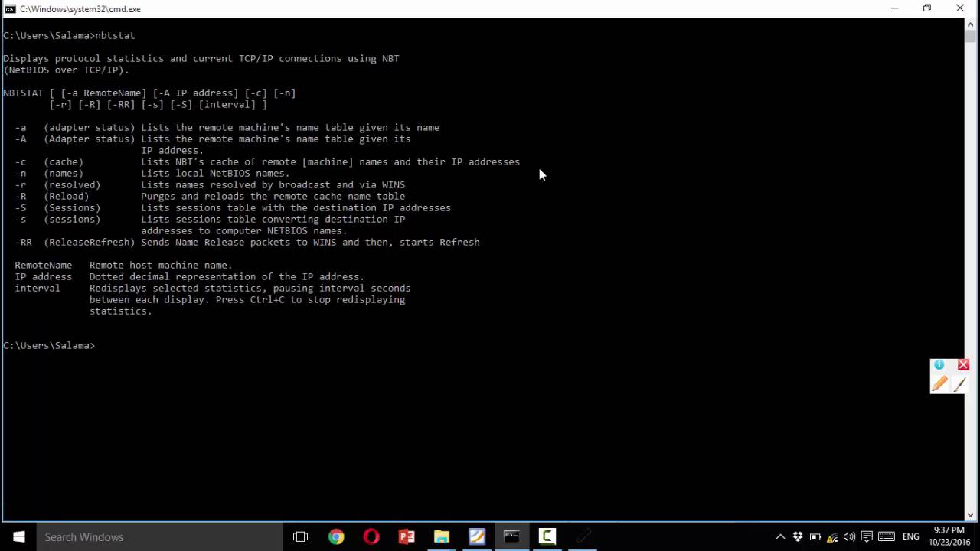Click the dark pen icon after Camtasia
This screenshot has height=551, width=980.
coord(583,536)
